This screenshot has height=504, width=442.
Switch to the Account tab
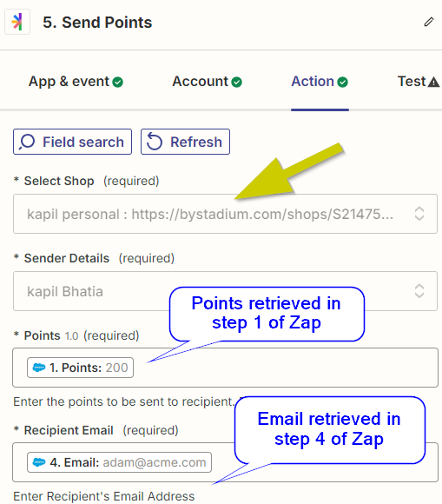point(208,82)
